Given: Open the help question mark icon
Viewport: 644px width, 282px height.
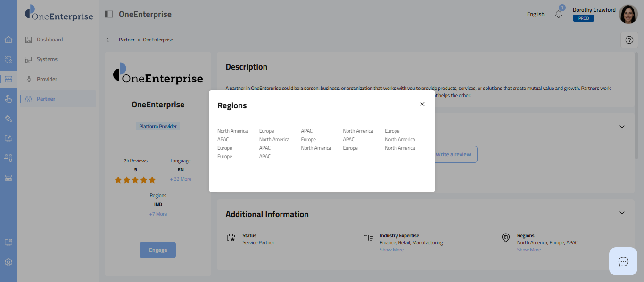Looking at the screenshot, I should (629, 40).
